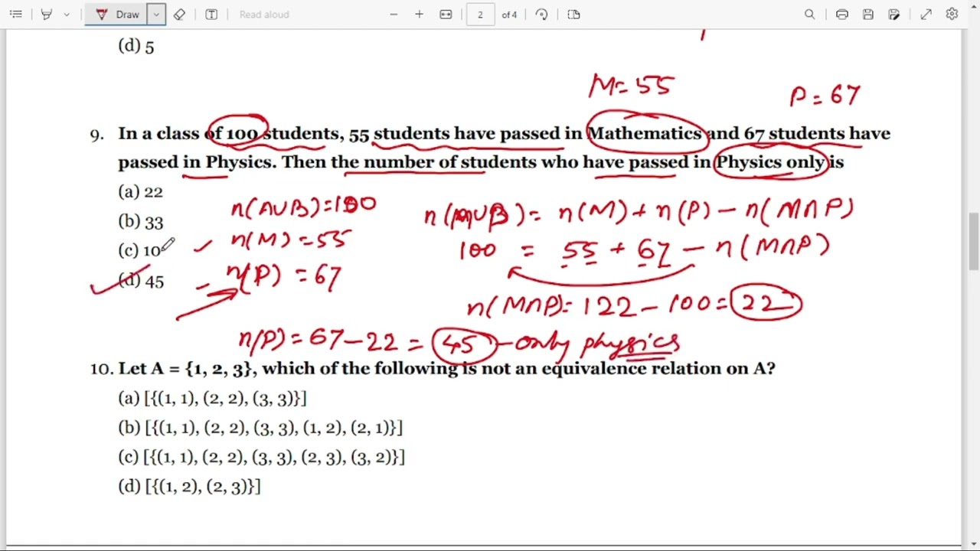This screenshot has width=980, height=551.
Task: Enter full screen mode
Action: pos(926,15)
